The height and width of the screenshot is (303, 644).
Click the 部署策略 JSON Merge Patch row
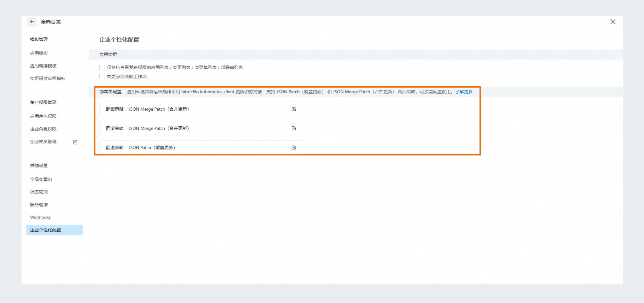click(201, 109)
